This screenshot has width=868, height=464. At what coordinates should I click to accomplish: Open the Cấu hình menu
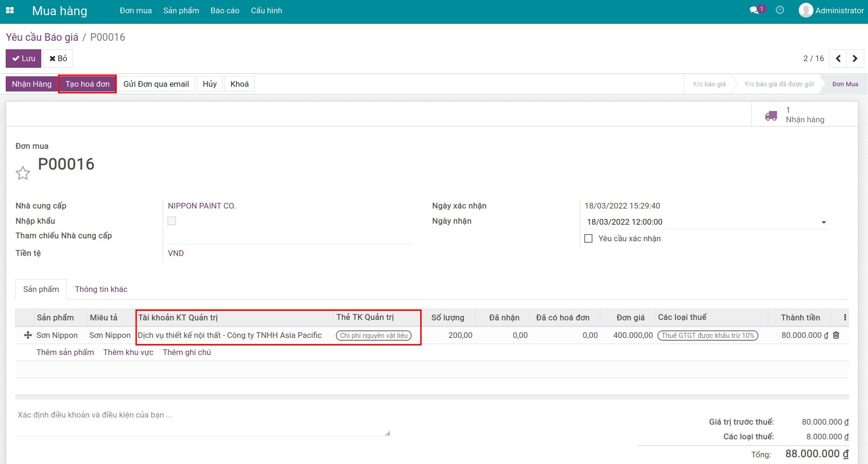point(266,10)
